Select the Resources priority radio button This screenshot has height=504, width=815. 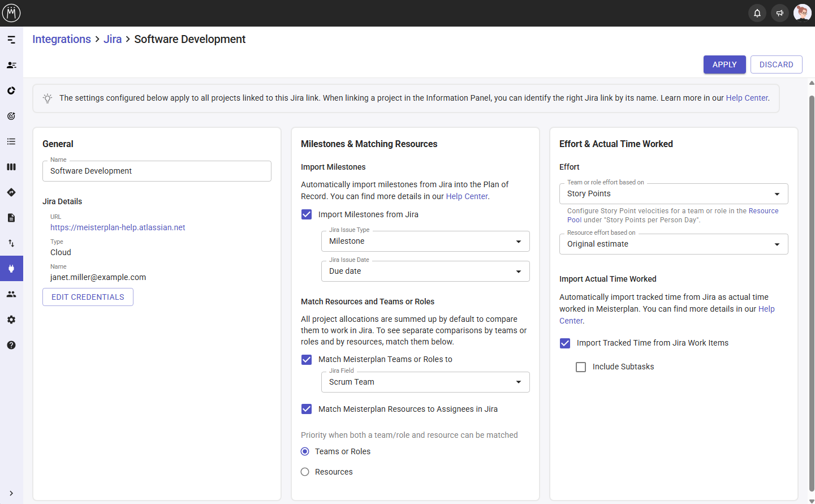305,471
